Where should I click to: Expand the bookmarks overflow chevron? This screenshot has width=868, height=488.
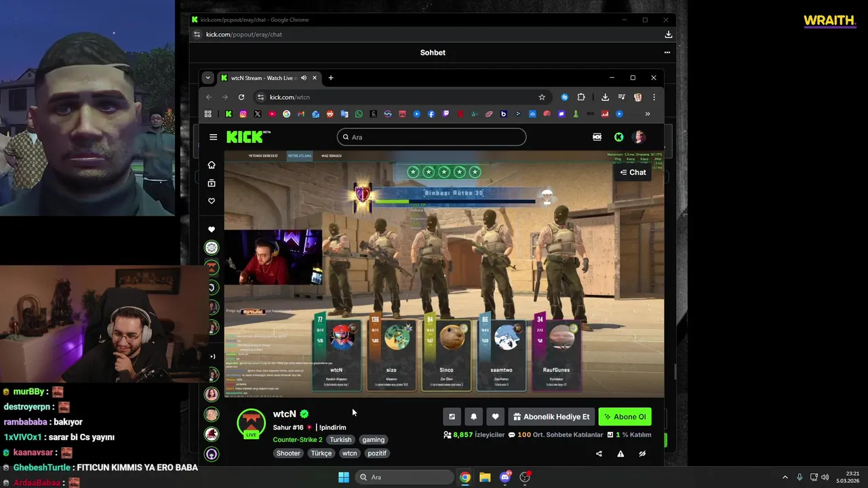coord(648,114)
